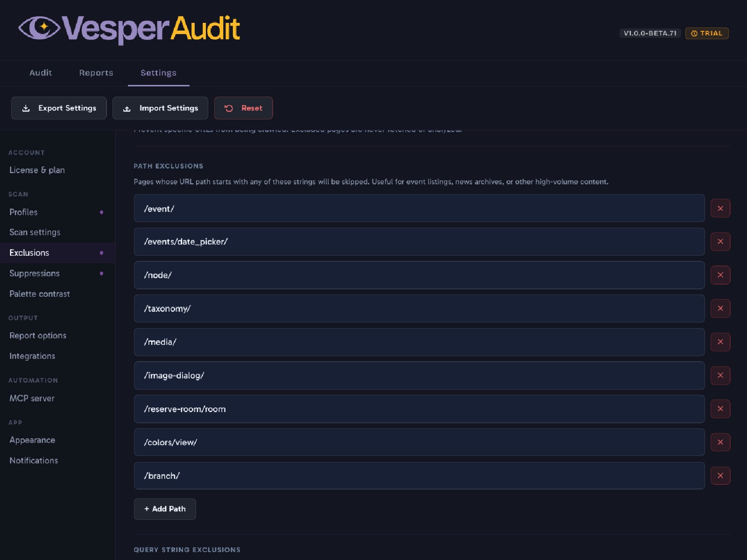747x560 pixels.
Task: Open License & plan settings
Action: [57, 170]
